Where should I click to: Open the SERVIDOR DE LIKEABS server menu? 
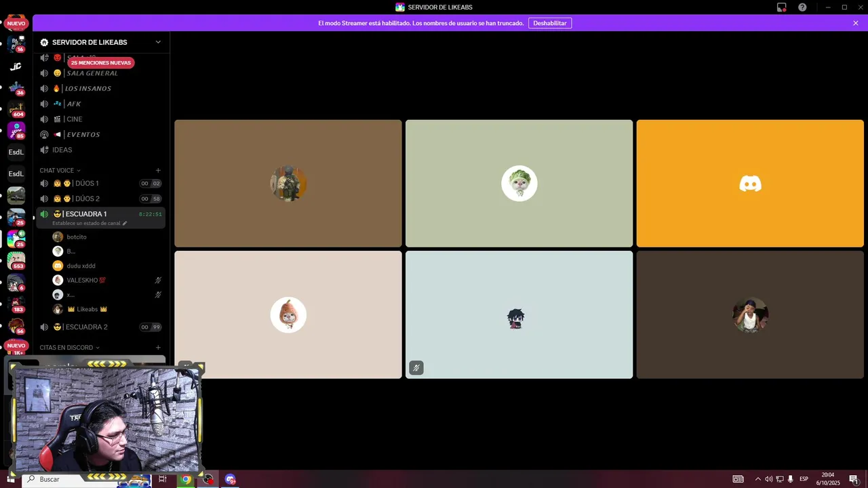click(101, 42)
